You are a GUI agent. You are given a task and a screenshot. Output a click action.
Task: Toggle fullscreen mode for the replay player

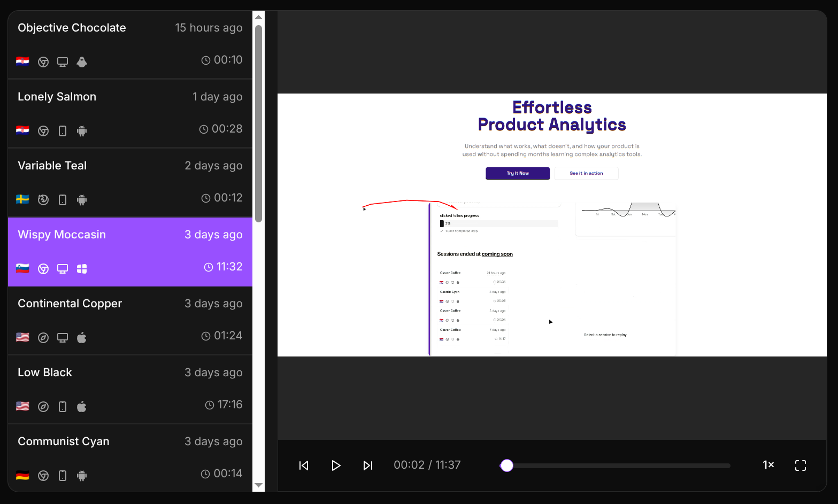tap(800, 465)
